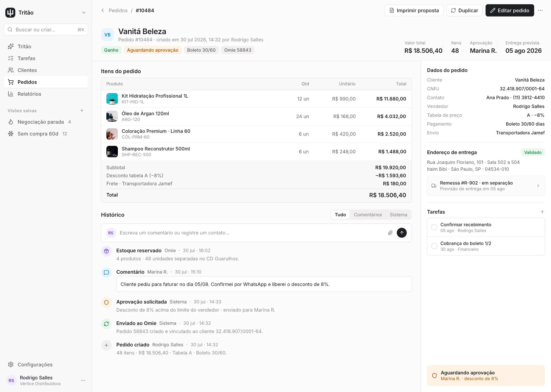Screen dimensions: 551x392
Task: Switch Histórico filter to Sistema tab
Action: [x=398, y=215]
